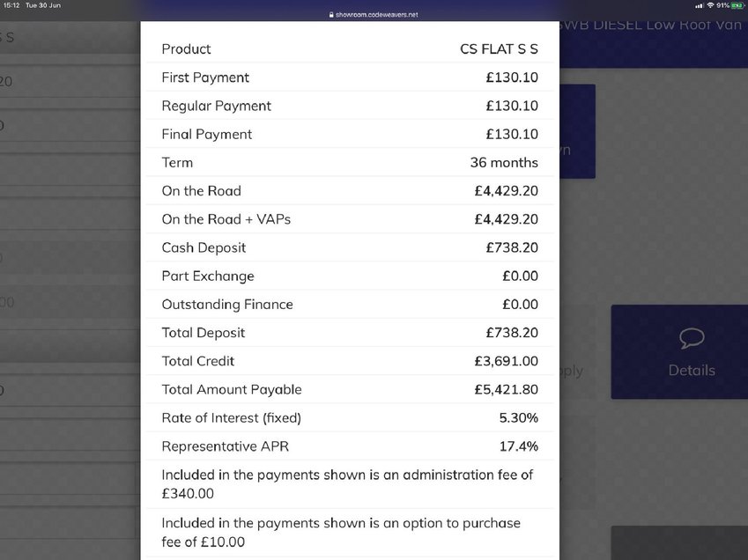This screenshot has width=748, height=560.
Task: Tap the battery icon in status bar
Action: tap(738, 5)
